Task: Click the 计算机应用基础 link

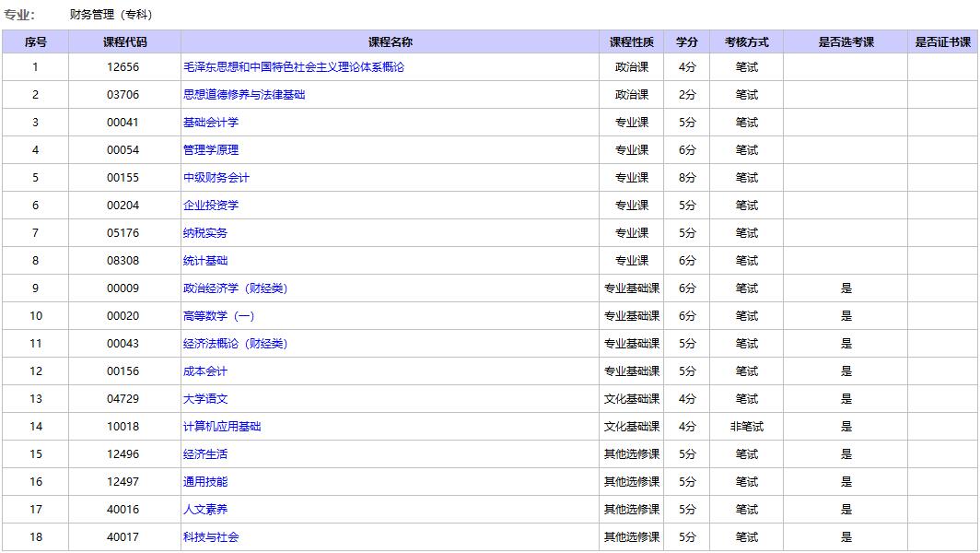Action: [222, 426]
